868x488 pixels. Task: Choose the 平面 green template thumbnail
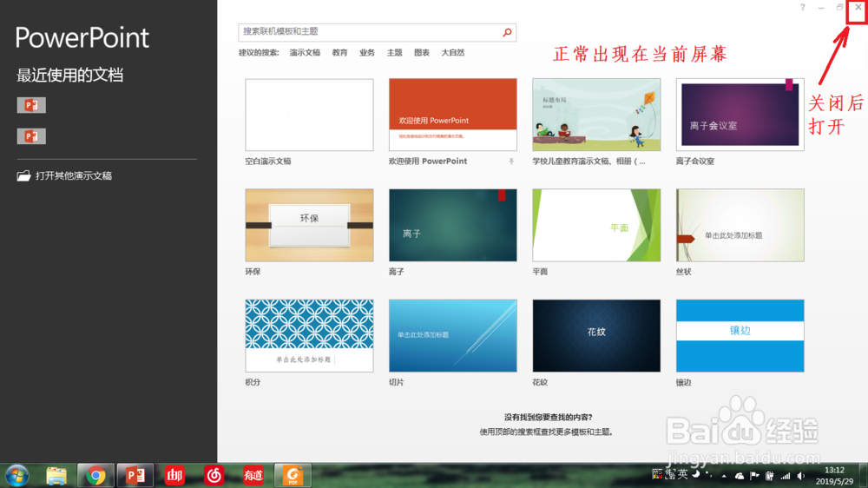[596, 225]
